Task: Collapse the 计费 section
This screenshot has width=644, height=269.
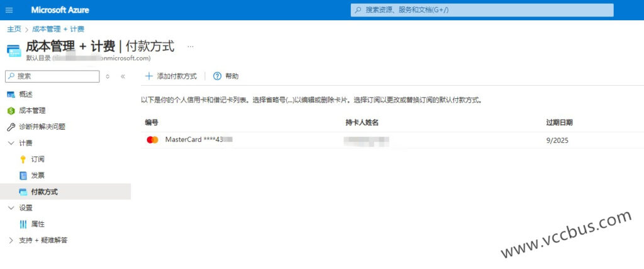Action: pyautogui.click(x=11, y=144)
